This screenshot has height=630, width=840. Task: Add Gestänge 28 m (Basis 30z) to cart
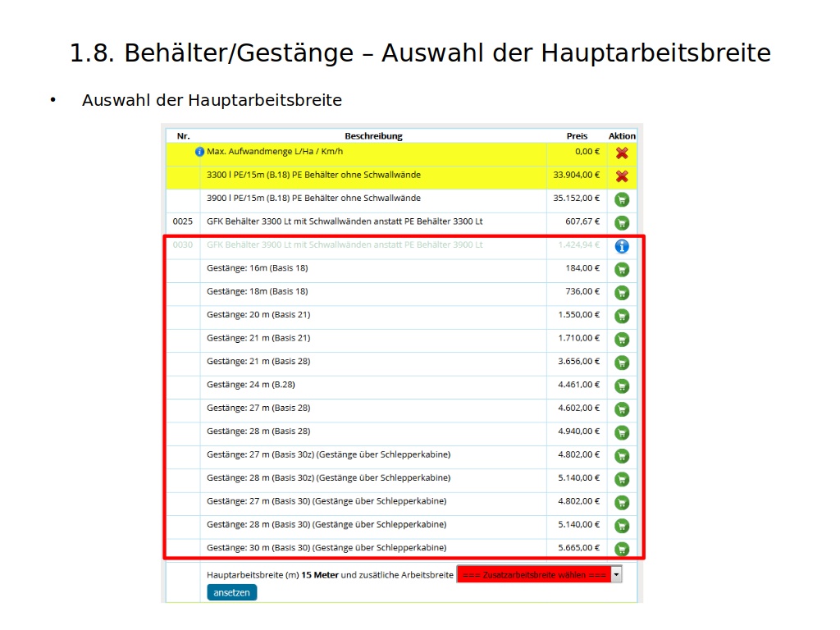click(x=622, y=479)
